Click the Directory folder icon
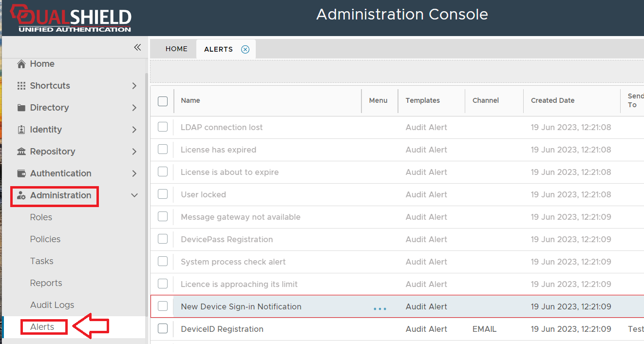644x344 pixels. [x=21, y=108]
